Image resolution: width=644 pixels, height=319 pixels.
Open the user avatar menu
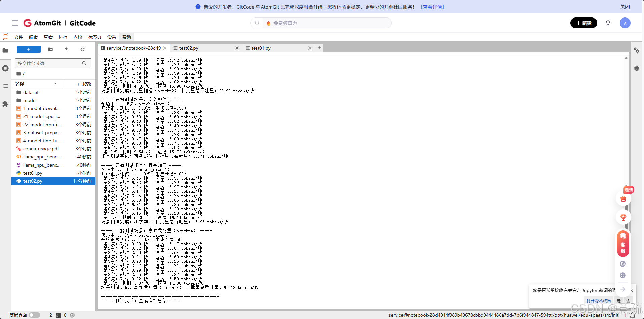[x=625, y=23]
